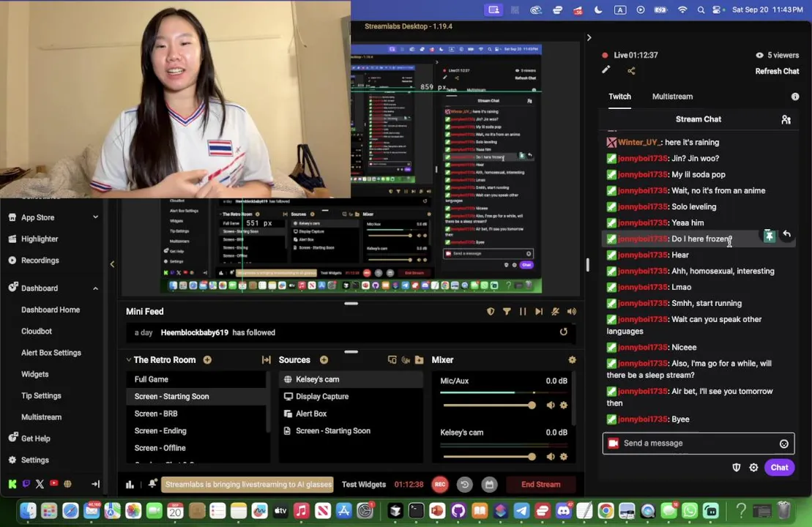
Task: Open the Mini Feed filter icon
Action: click(507, 311)
